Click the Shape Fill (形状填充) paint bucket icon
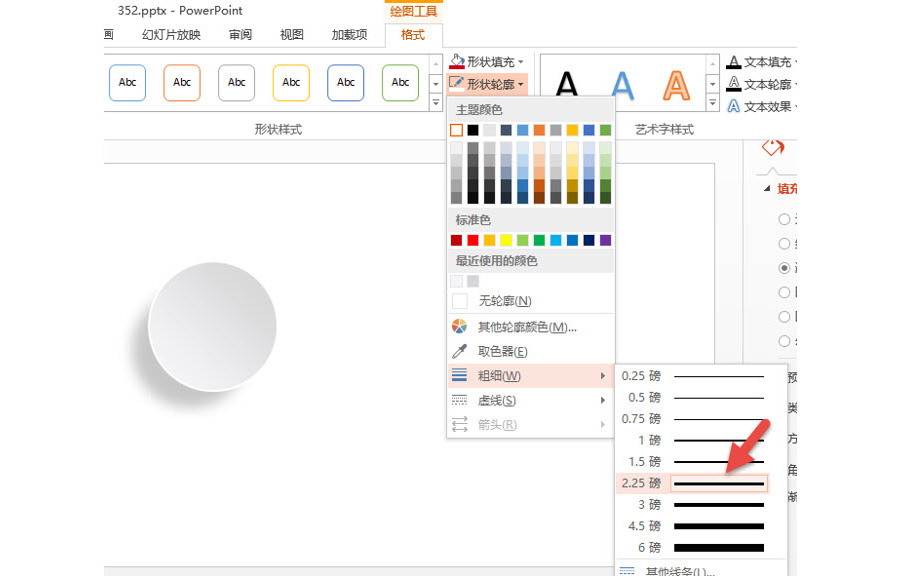The height and width of the screenshot is (576, 900). tap(457, 62)
